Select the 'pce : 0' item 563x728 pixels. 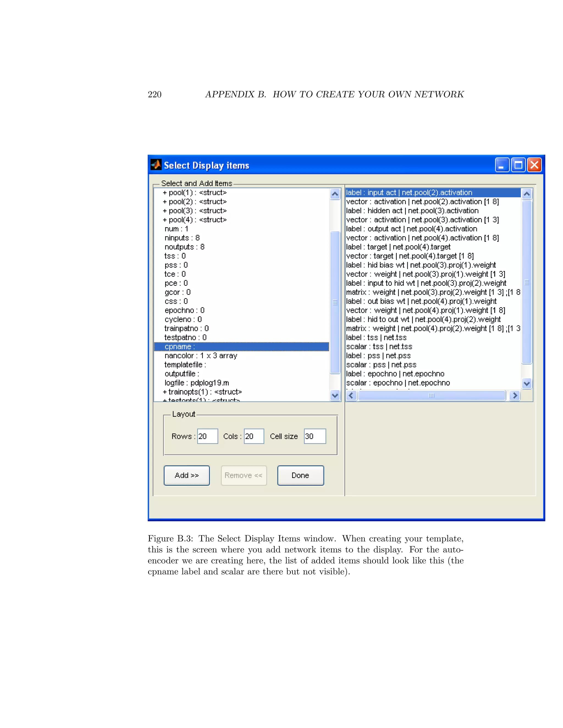(241, 283)
